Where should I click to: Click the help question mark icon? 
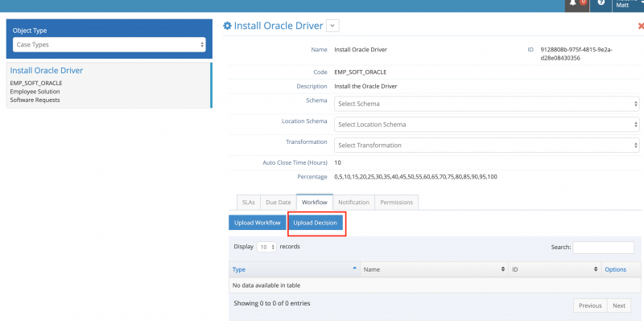(x=601, y=3)
